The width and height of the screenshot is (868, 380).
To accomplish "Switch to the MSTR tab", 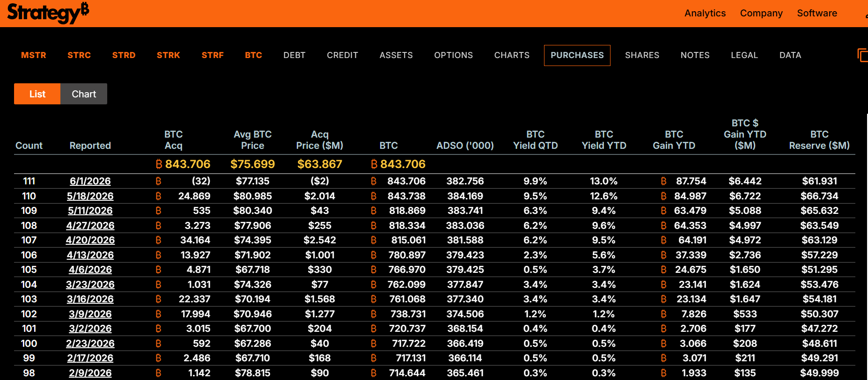I will [x=34, y=55].
